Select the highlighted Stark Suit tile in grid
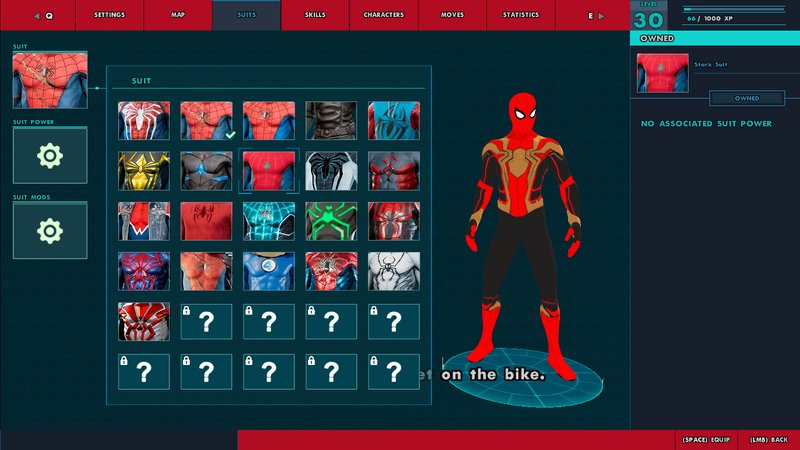 269,171
